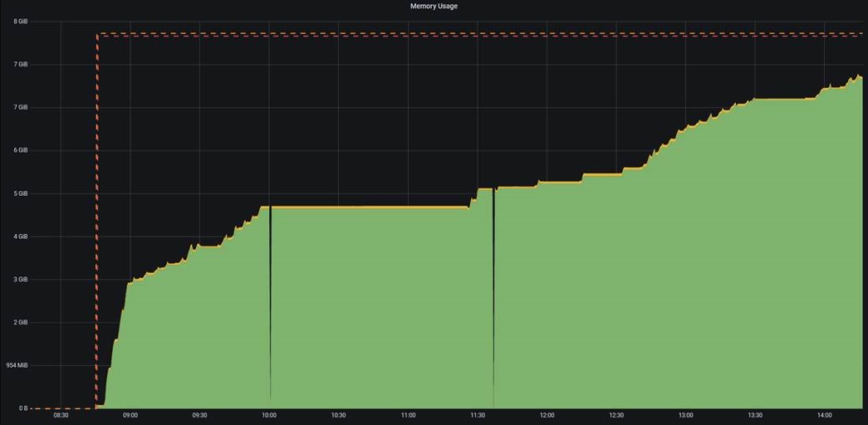Click the 10:00 time axis label
The height and width of the screenshot is (425, 868).
click(269, 415)
